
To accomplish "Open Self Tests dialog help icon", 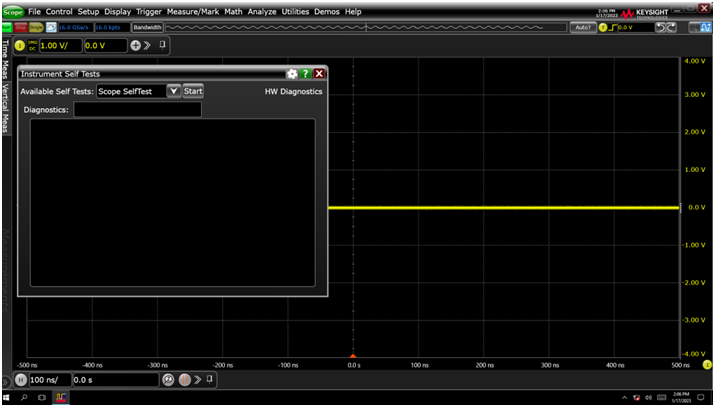I will click(306, 74).
